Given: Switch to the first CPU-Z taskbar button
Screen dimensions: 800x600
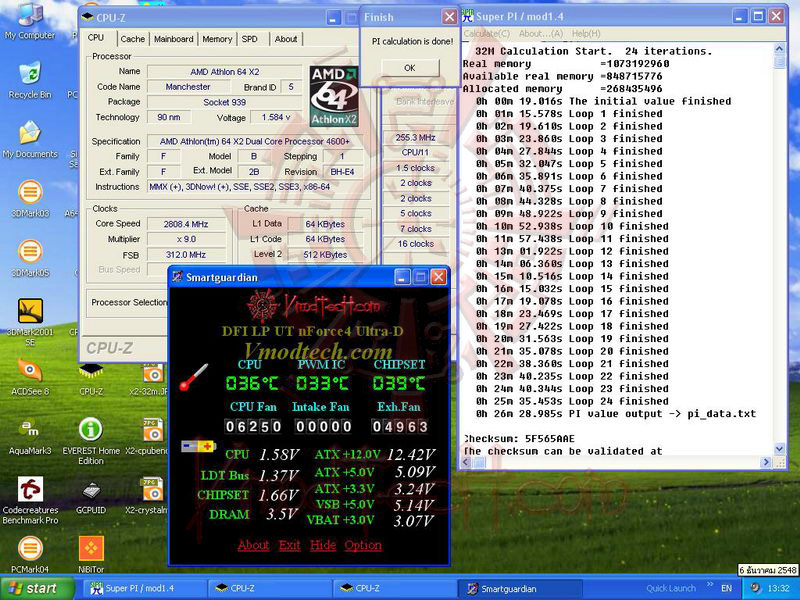Looking at the screenshot, I should pos(269,588).
